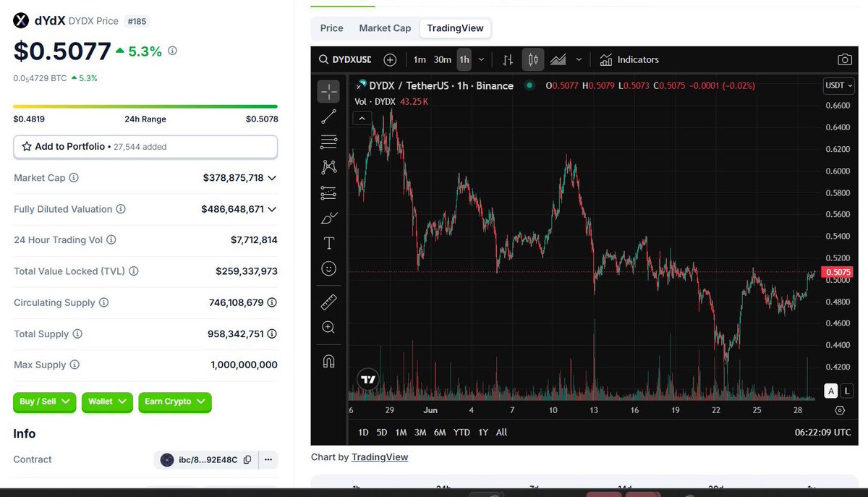Show All chart date range
This screenshot has height=497, width=868.
[501, 433]
